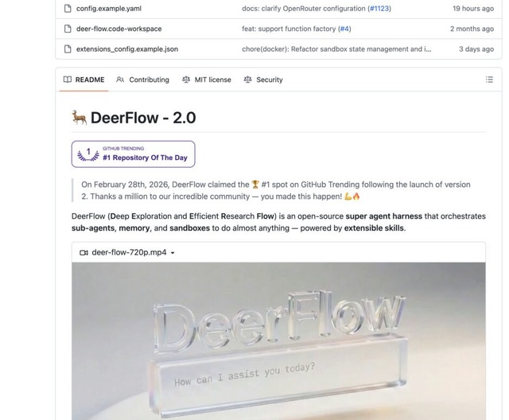Click the scales icon beside MIT license
The height and width of the screenshot is (420, 509).
(x=186, y=80)
